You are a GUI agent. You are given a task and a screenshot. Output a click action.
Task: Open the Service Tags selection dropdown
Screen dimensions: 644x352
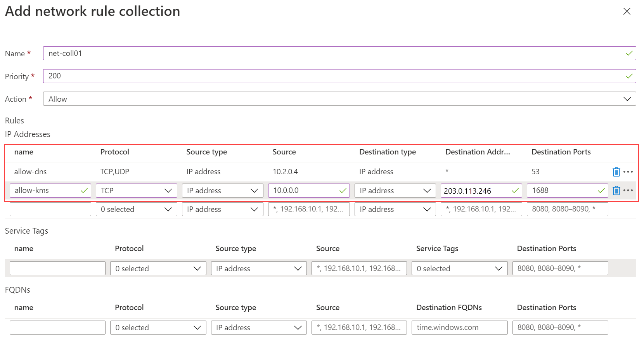(x=460, y=268)
